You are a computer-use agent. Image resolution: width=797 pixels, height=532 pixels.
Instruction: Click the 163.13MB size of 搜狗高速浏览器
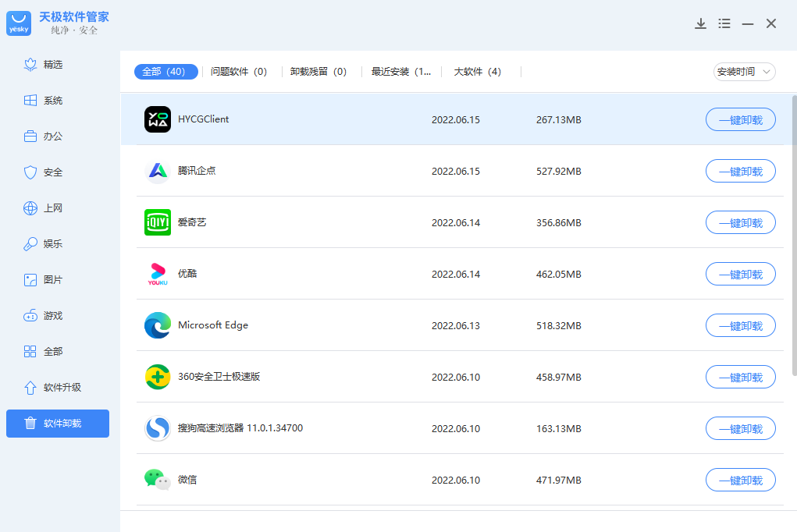point(559,429)
